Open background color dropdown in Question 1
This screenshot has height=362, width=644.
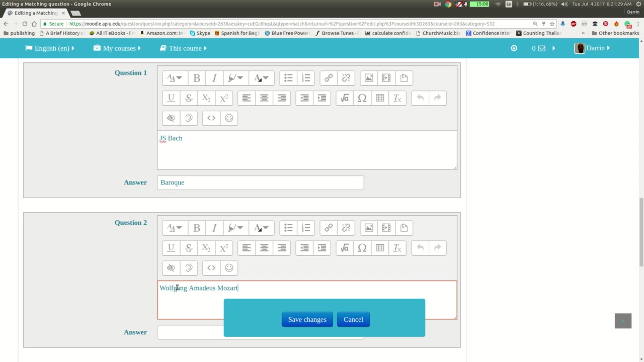(235, 78)
